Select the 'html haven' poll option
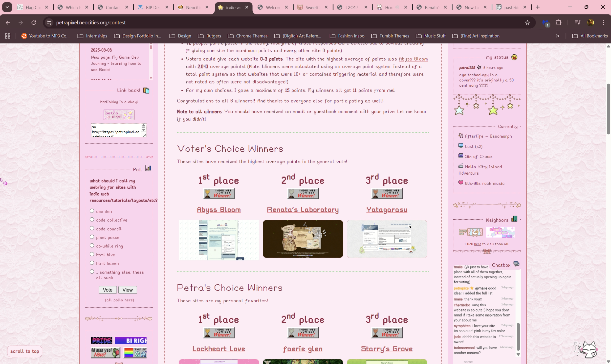This screenshot has height=364, width=611. point(92,263)
